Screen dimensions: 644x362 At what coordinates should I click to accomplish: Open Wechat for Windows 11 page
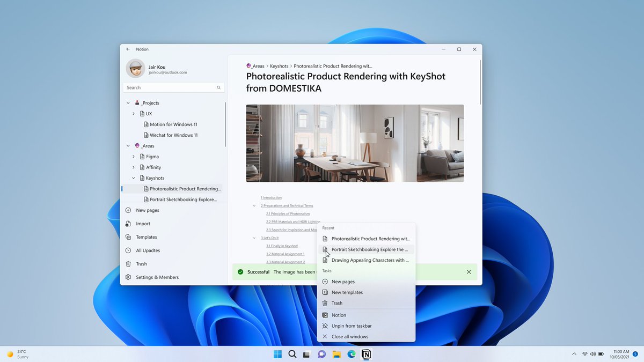[x=173, y=135]
